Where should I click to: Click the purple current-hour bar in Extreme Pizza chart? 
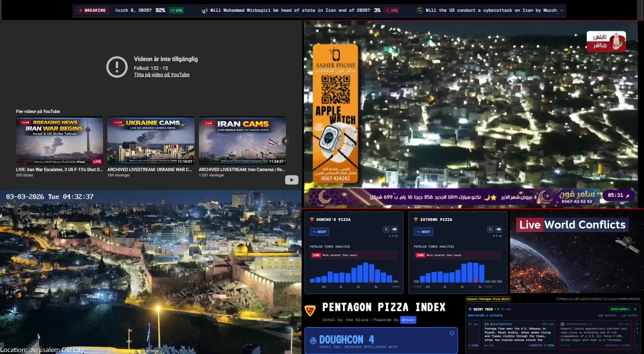coord(476,280)
